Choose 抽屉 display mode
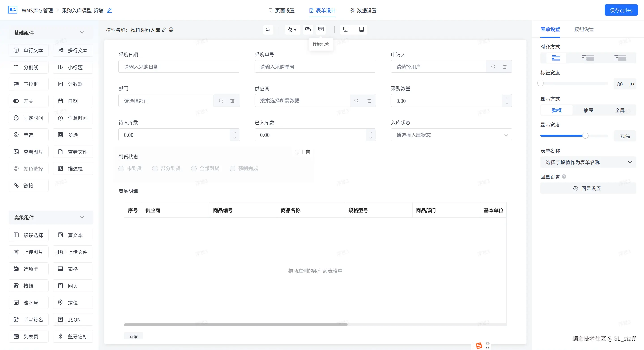The width and height of the screenshot is (644, 350). [x=588, y=110]
